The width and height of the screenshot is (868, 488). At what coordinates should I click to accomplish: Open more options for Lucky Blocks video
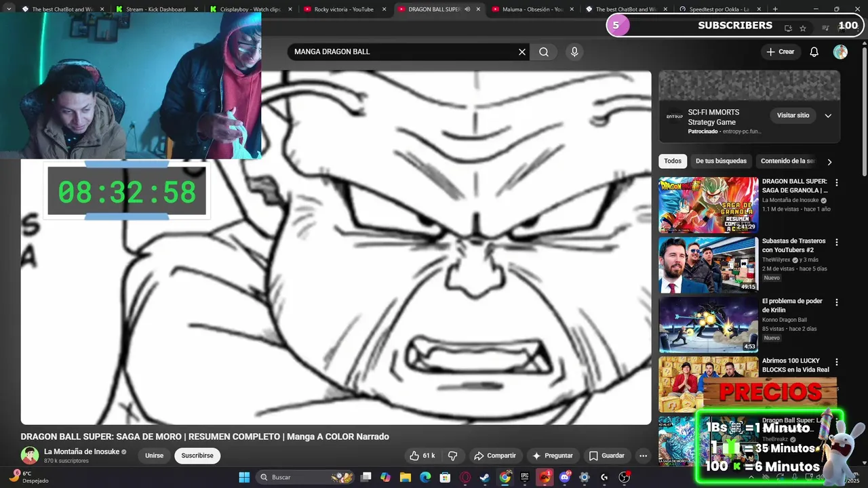tap(836, 362)
